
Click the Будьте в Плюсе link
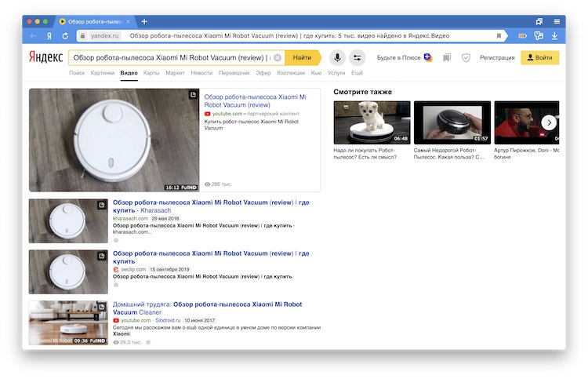398,58
